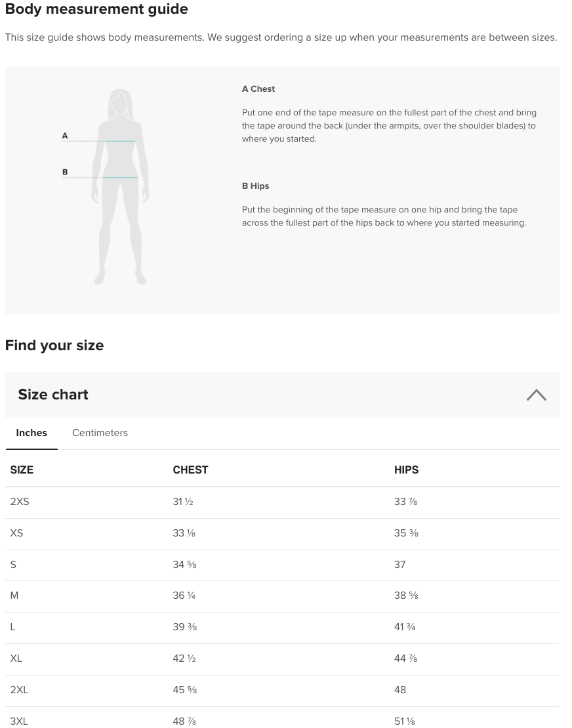Click the A chest marker on figure
The image size is (572, 728).
pyautogui.click(x=65, y=136)
